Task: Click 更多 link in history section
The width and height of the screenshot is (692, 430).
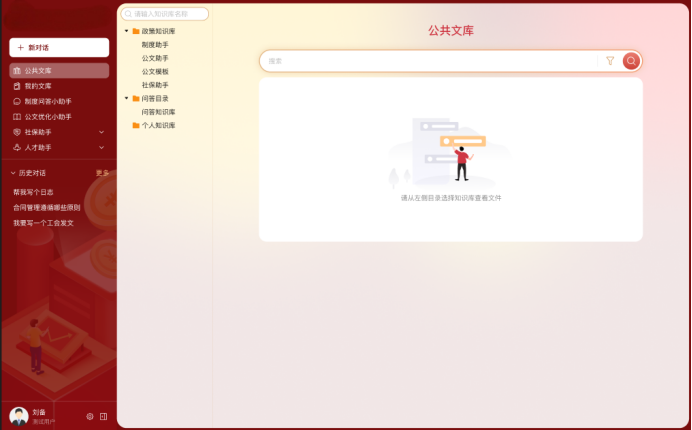Action: tap(102, 173)
